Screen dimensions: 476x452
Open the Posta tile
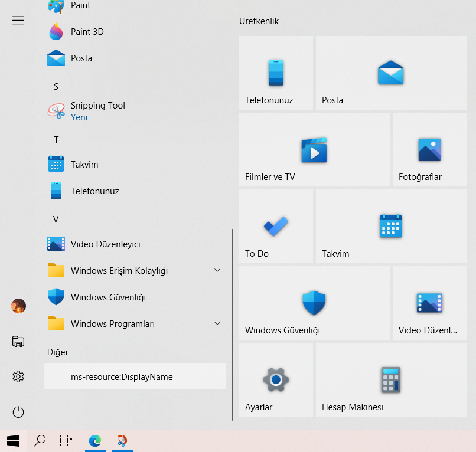pos(391,73)
